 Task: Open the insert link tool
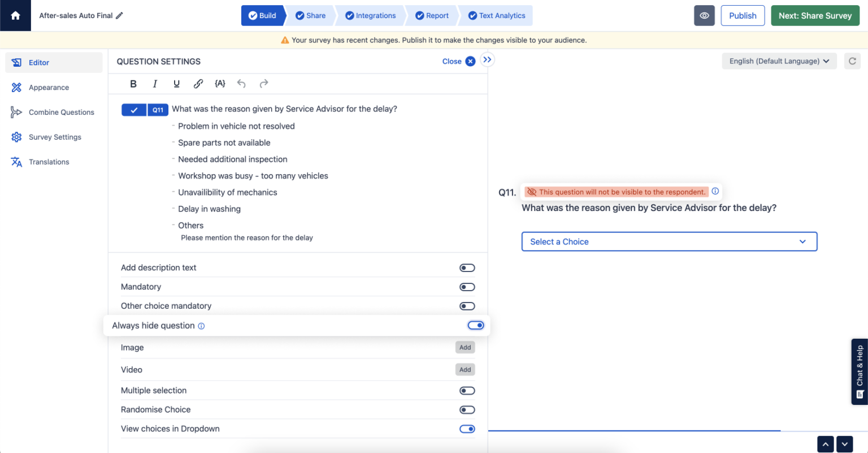point(198,83)
